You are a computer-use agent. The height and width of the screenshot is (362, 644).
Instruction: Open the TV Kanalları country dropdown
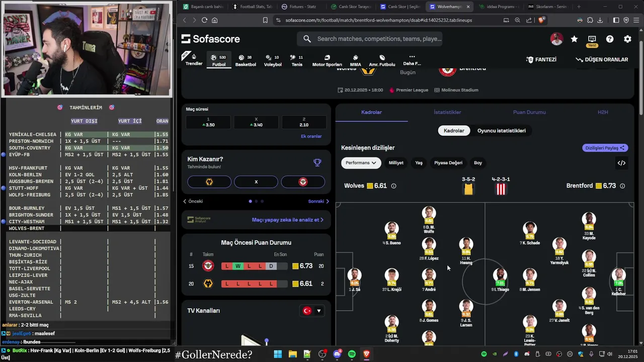[x=312, y=311]
